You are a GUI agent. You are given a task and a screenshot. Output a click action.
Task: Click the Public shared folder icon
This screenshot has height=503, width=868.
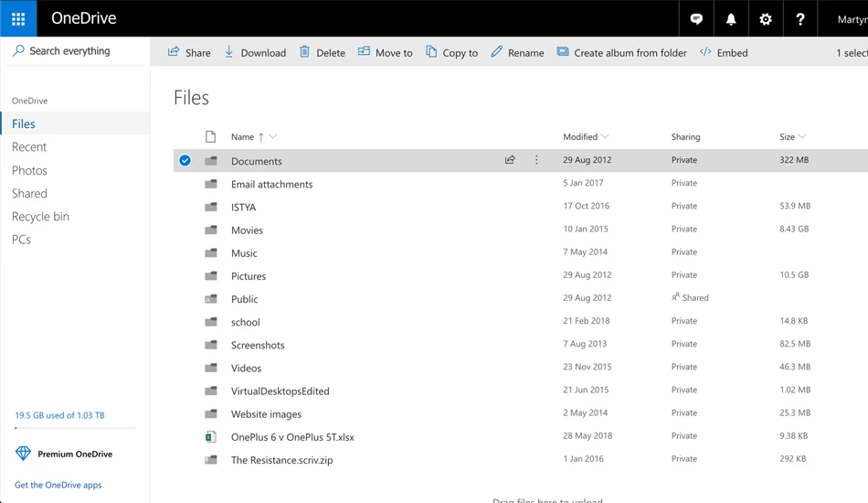pos(210,299)
